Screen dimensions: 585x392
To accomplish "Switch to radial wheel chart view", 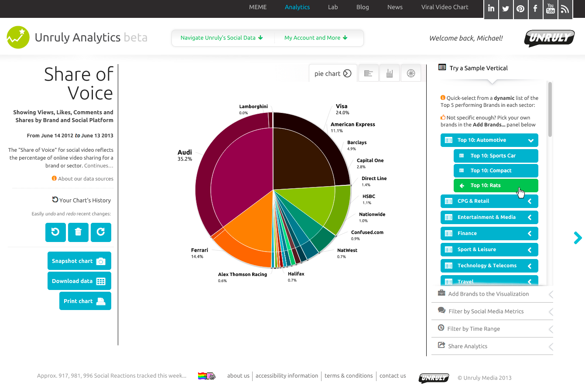I will tap(411, 73).
